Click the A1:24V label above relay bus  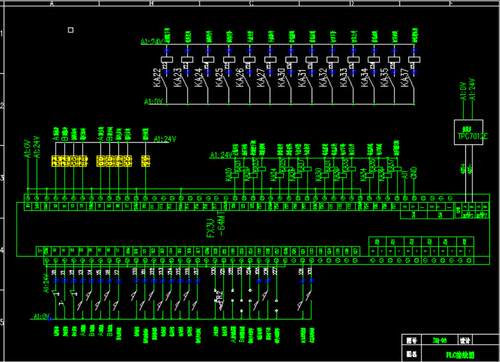152,41
